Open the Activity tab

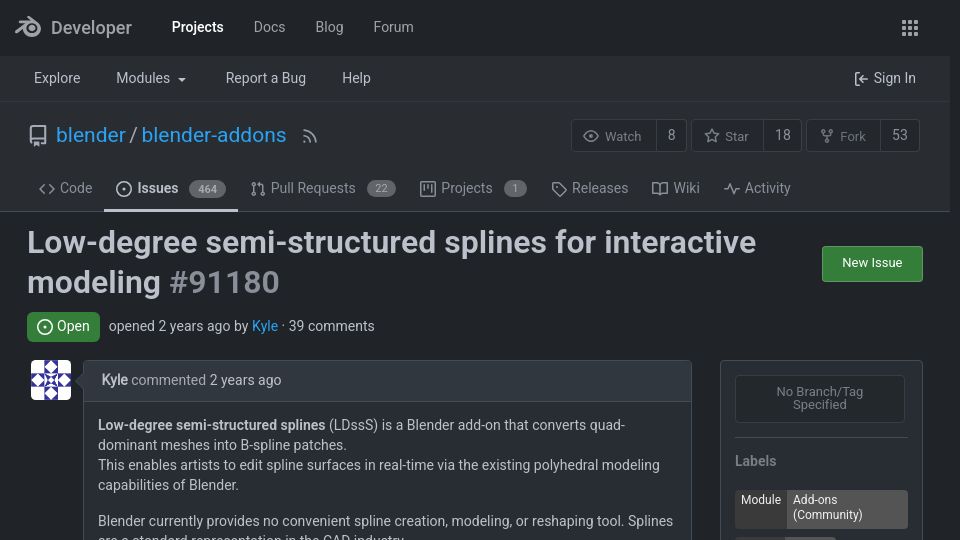[757, 189]
